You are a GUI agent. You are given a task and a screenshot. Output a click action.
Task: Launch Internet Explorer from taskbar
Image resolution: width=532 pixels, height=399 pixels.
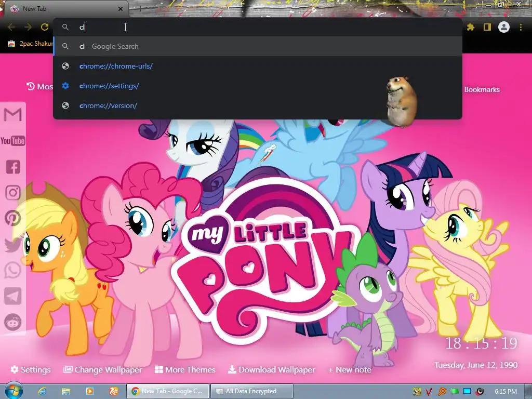click(x=42, y=391)
